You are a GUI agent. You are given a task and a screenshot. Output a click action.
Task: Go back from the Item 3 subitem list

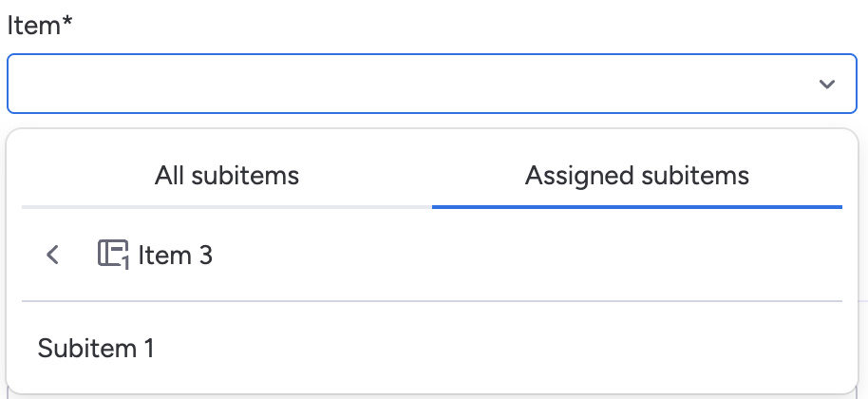tap(53, 255)
